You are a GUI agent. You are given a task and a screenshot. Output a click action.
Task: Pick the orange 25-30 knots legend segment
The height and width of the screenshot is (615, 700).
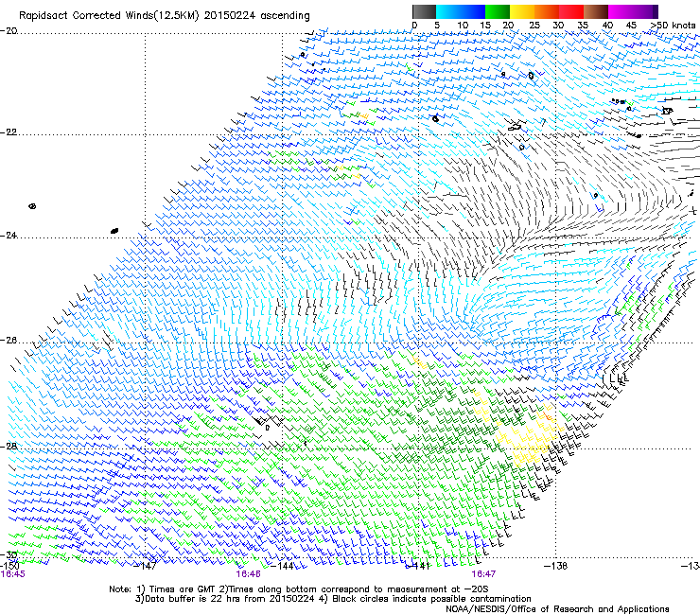coord(547,11)
